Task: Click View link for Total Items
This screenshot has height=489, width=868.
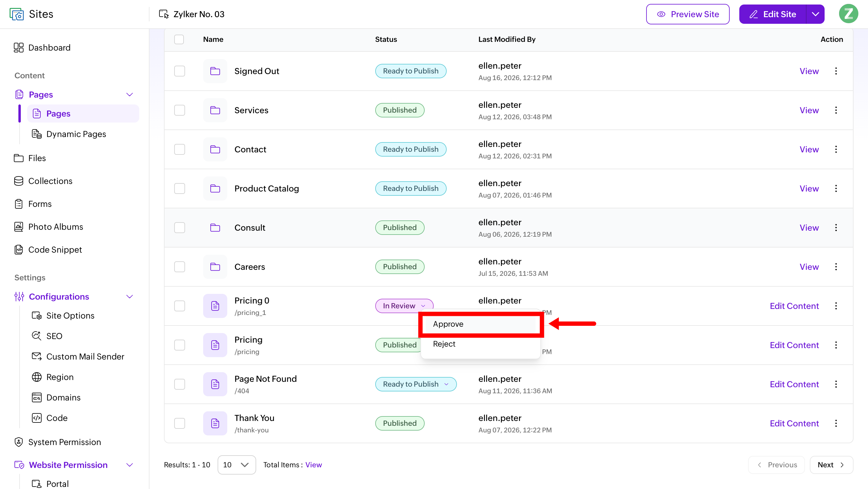Action: 313,465
